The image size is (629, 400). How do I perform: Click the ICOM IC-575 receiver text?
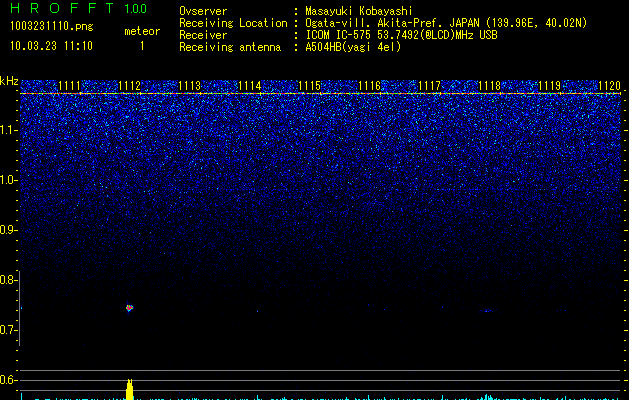click(x=401, y=35)
